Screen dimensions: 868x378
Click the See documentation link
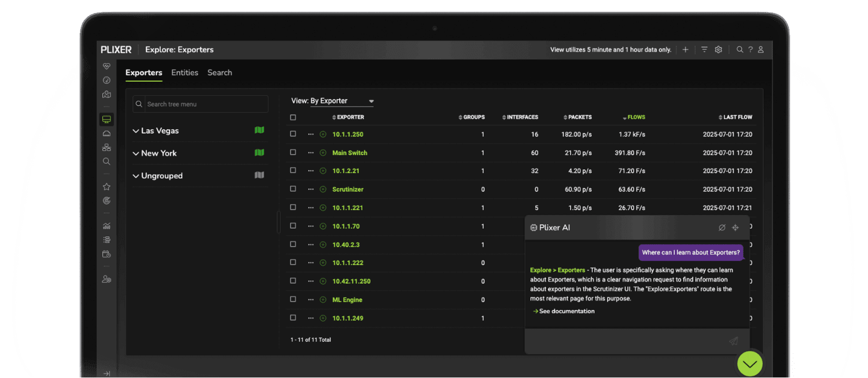tap(564, 311)
